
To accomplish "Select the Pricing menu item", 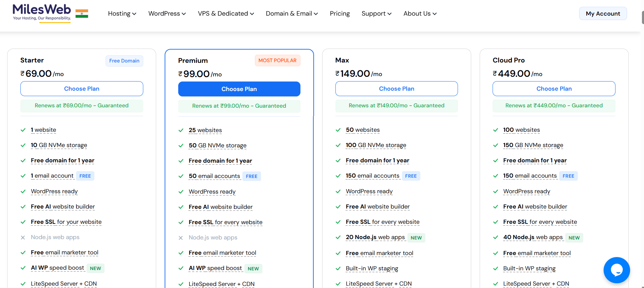I will [339, 14].
